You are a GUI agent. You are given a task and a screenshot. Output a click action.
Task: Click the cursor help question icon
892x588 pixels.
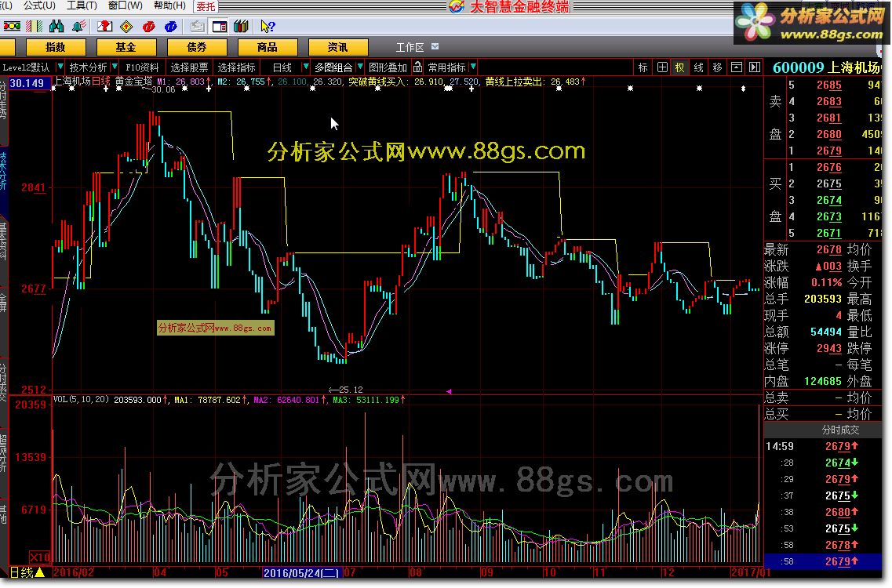pyautogui.click(x=268, y=26)
